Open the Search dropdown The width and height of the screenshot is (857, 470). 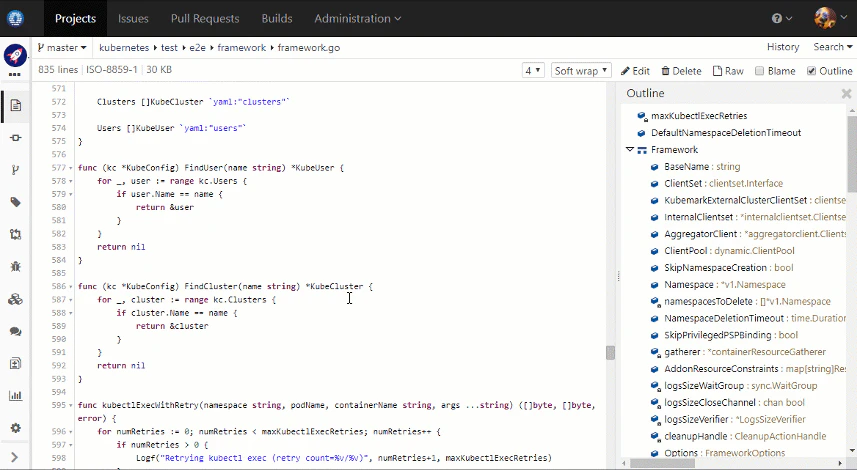832,47
